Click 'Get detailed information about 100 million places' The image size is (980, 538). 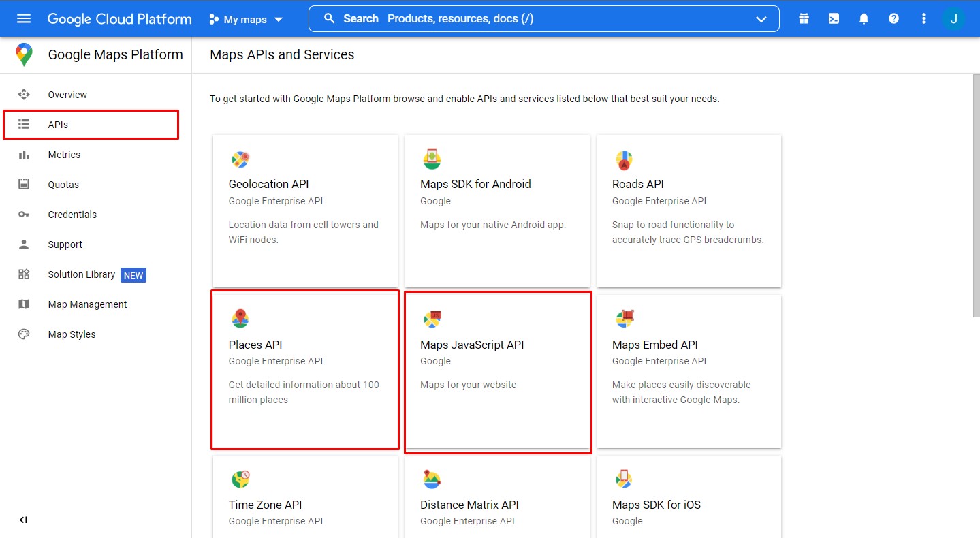(304, 392)
